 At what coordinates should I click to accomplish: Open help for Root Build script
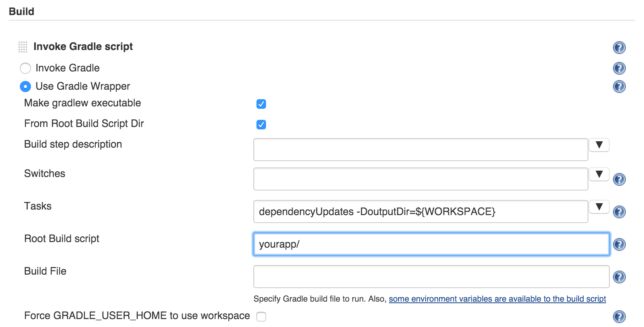pyautogui.click(x=619, y=244)
